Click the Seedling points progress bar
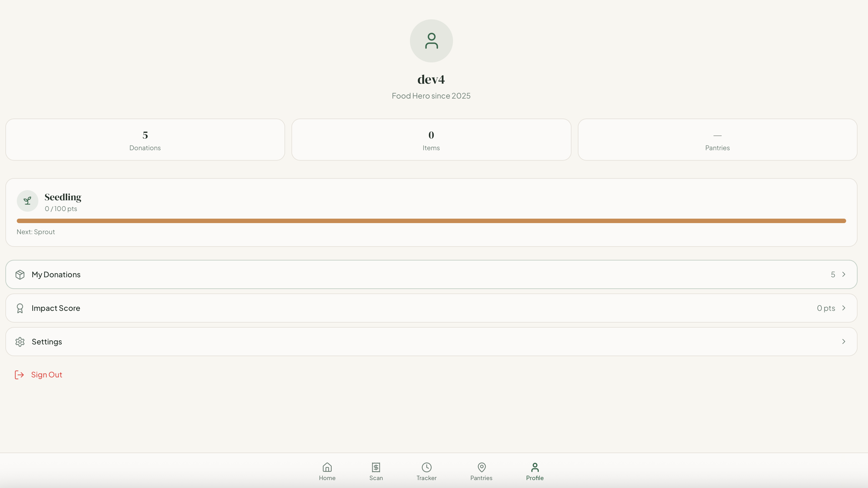The height and width of the screenshot is (488, 868). coord(431,221)
